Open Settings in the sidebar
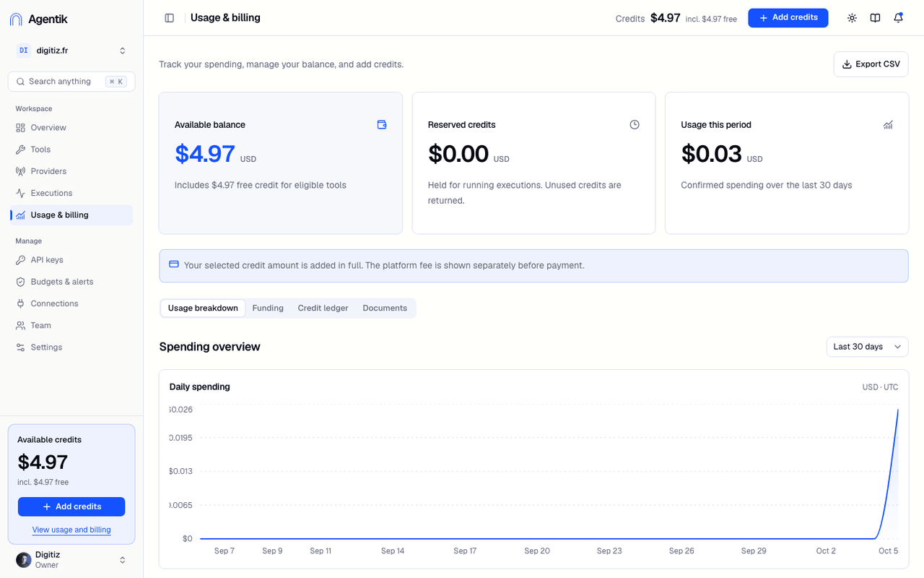 tap(71, 348)
